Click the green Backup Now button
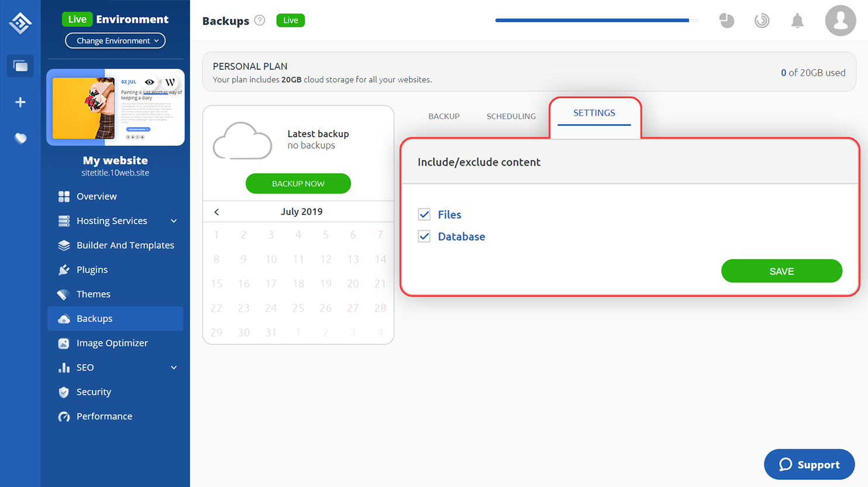This screenshot has width=868, height=487. pyautogui.click(x=298, y=184)
